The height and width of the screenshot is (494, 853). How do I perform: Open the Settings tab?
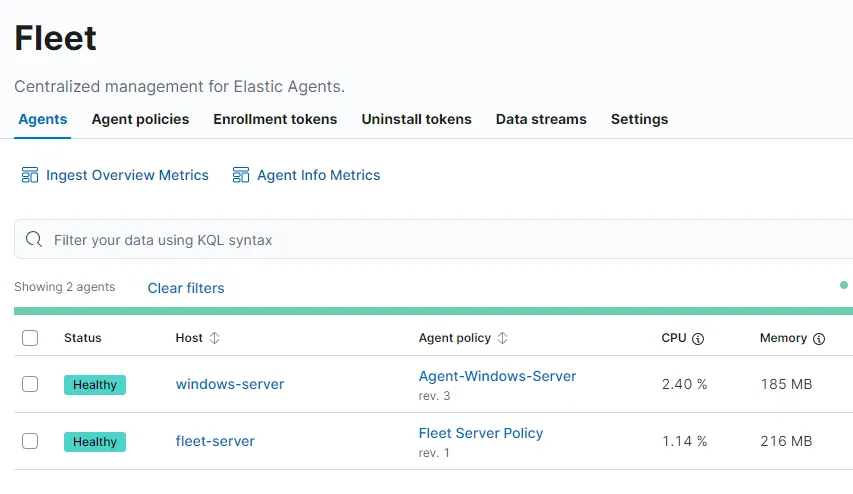point(639,119)
